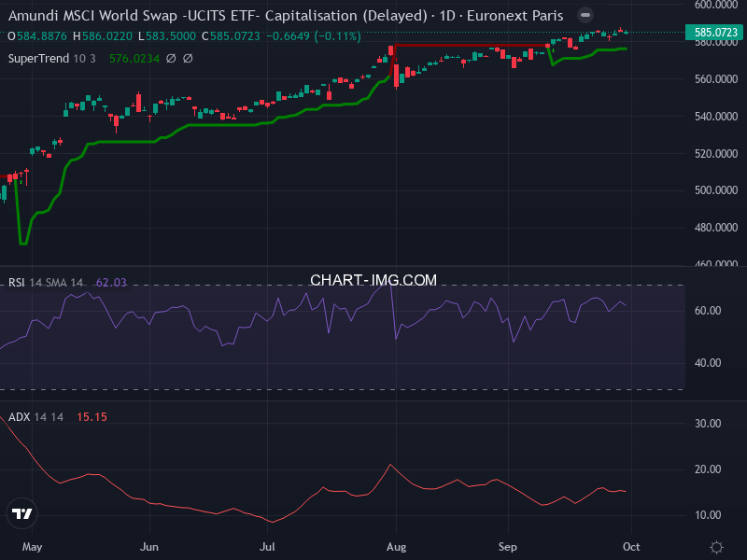Click the market status indicator icon
The width and height of the screenshot is (747, 560).
click(x=585, y=16)
